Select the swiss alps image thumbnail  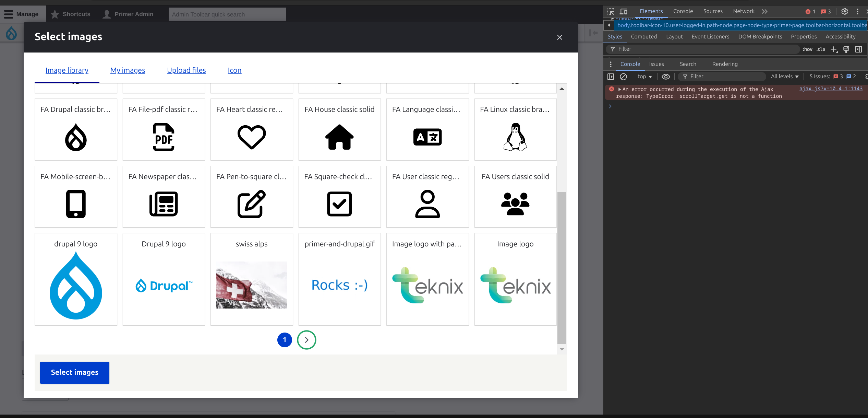tap(251, 285)
